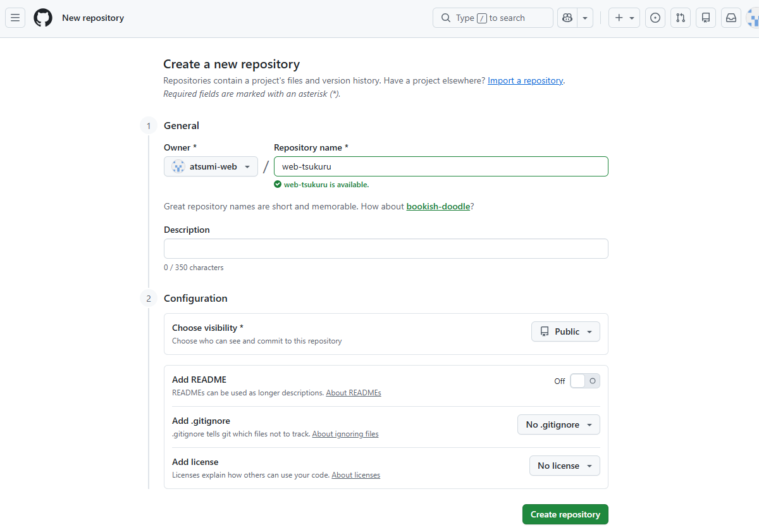Open the plus create new menu

[624, 18]
